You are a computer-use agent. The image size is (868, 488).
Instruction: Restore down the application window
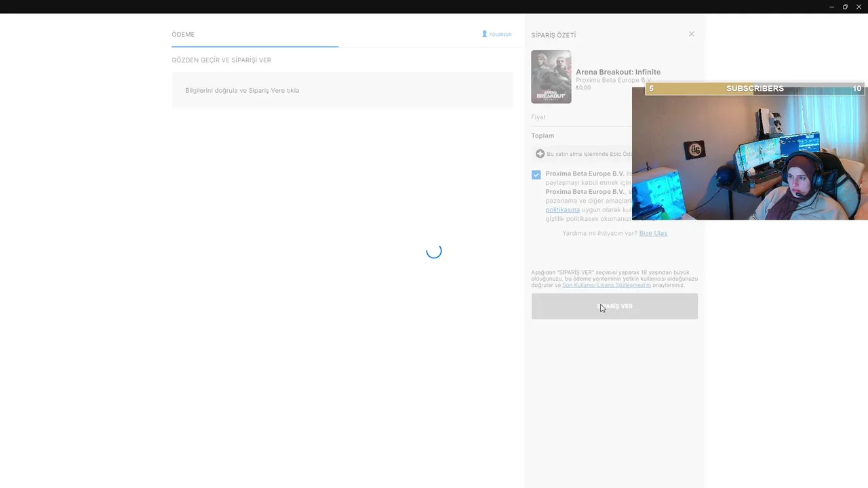845,7
